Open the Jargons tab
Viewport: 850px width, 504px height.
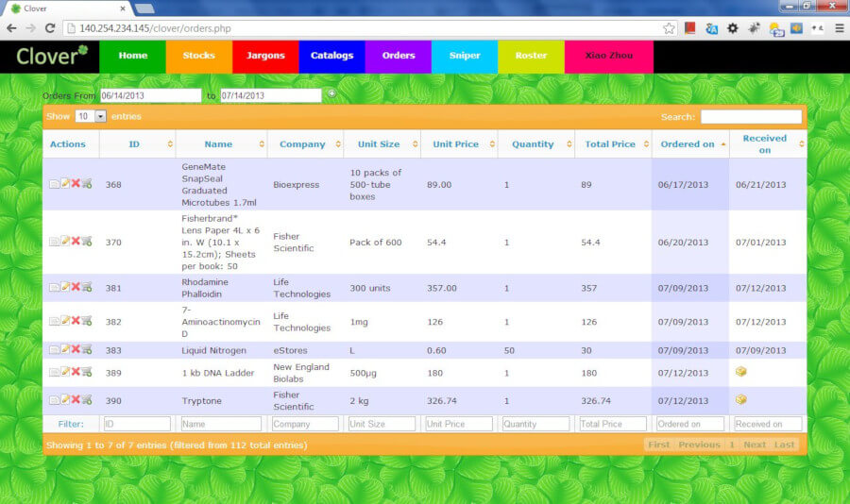(x=265, y=57)
